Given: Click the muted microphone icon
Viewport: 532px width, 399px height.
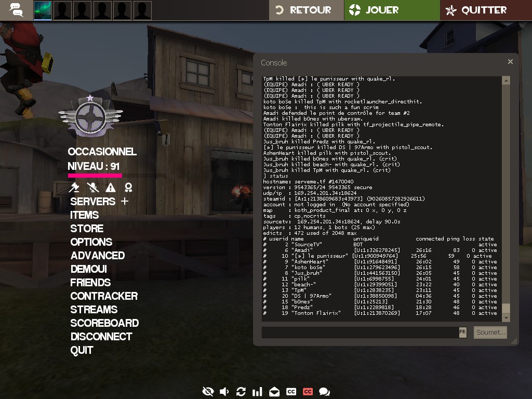Looking at the screenshot, I should [92, 188].
